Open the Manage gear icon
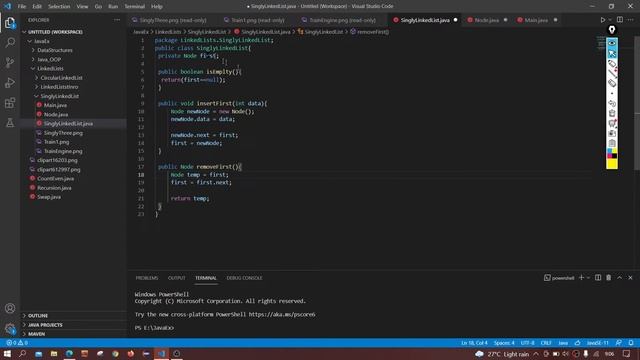Screen dimensions: 640x360 tap(10, 328)
